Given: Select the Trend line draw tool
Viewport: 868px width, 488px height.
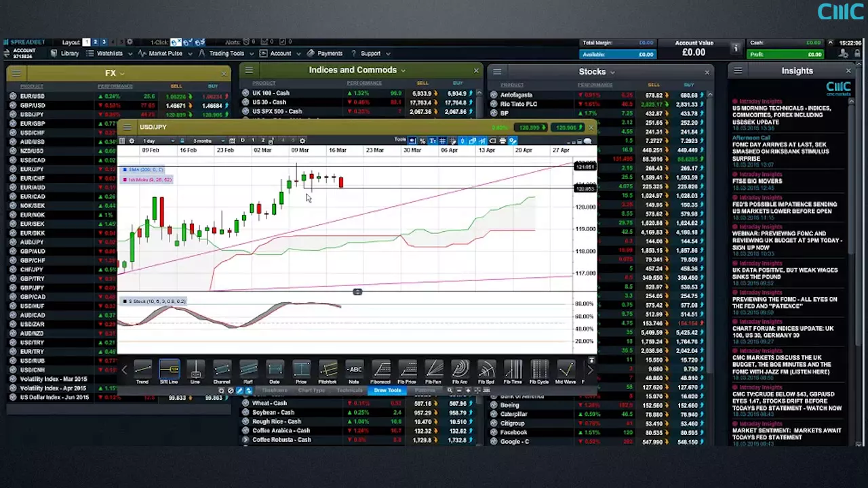Looking at the screenshot, I should 142,371.
